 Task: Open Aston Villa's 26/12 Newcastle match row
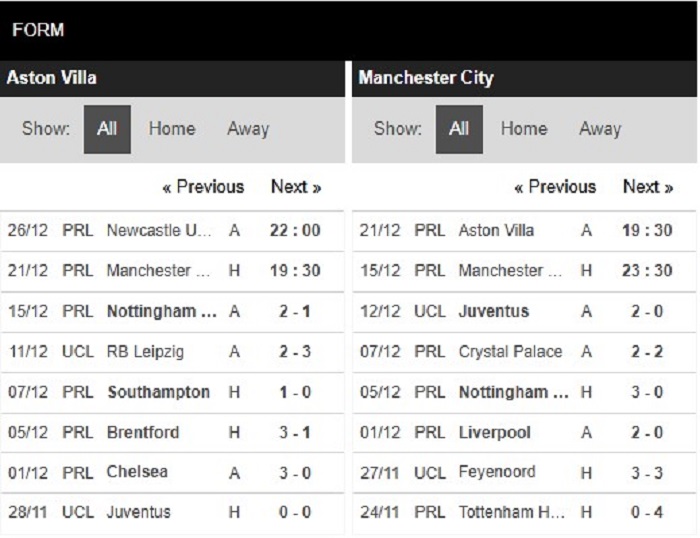click(172, 231)
